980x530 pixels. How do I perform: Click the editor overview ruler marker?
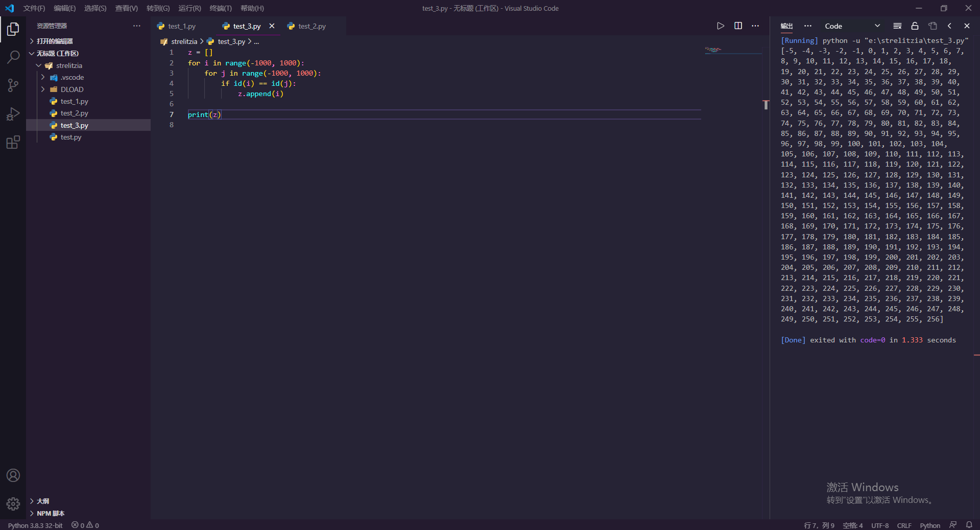click(766, 105)
